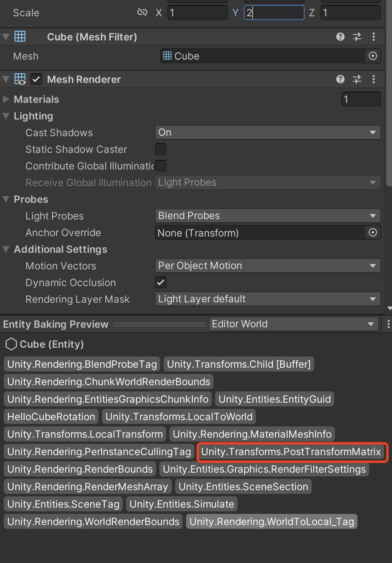Disable the Mesh Renderer component checkbox
This screenshot has width=392, height=563.
point(36,79)
